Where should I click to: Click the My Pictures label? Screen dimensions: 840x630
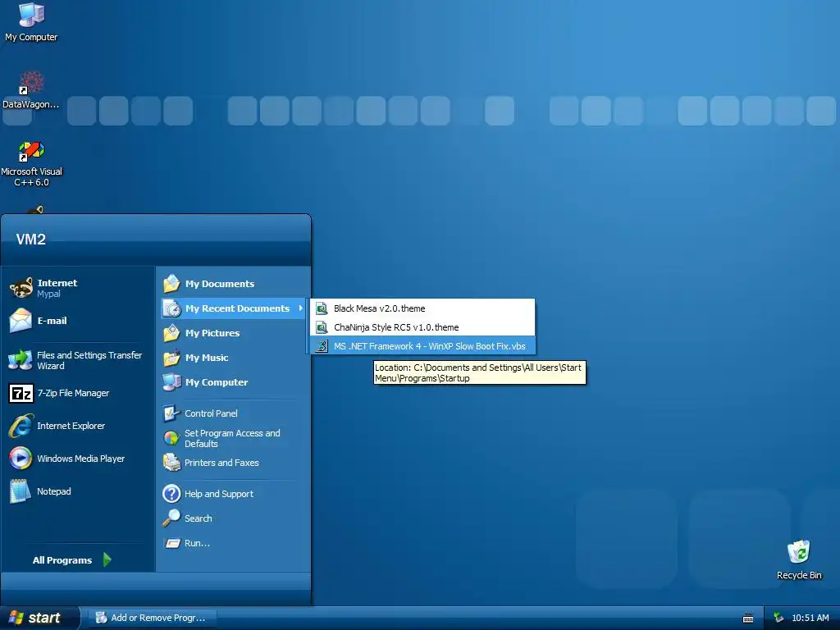click(212, 333)
